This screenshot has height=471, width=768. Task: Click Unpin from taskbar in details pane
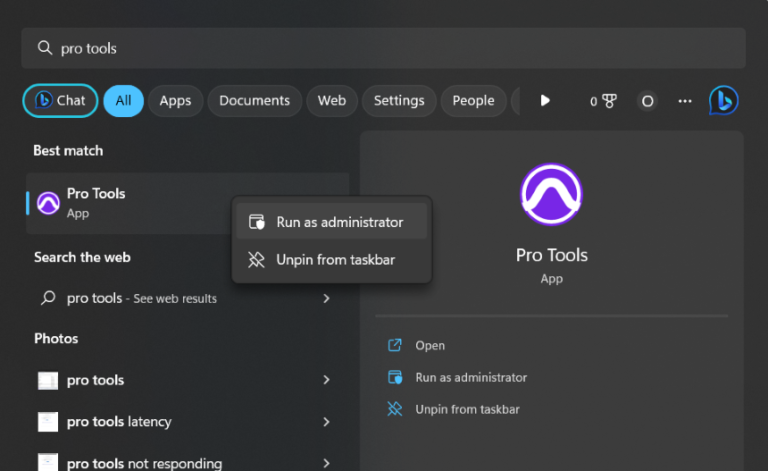click(x=467, y=409)
